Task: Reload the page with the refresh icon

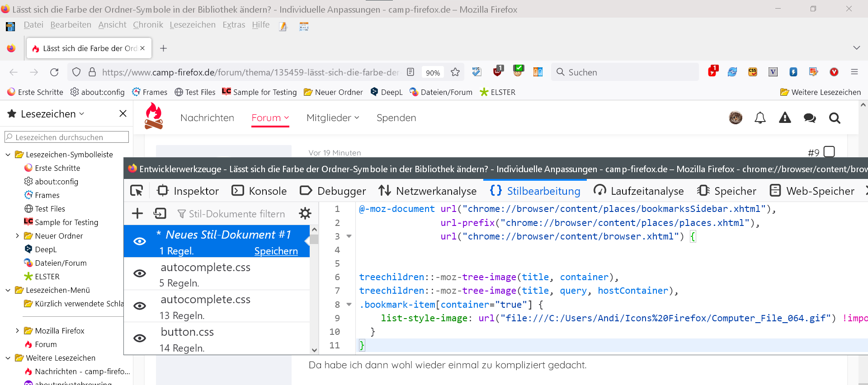Action: pyautogui.click(x=54, y=72)
